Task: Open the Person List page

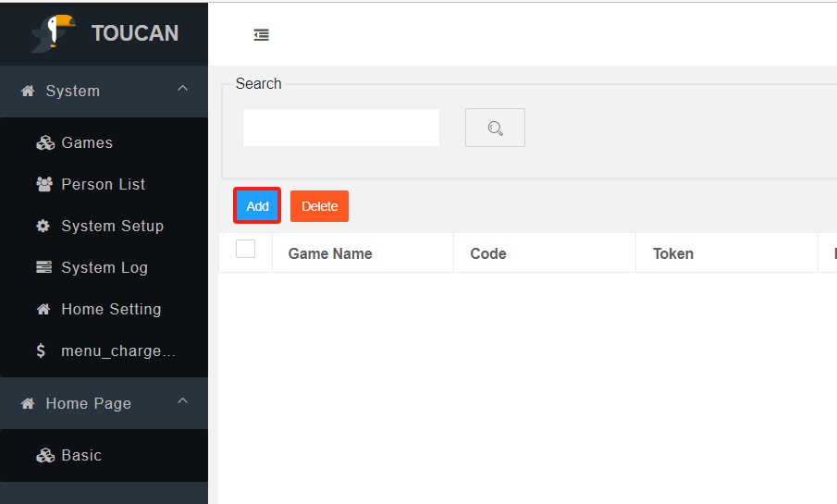Action: tap(103, 185)
